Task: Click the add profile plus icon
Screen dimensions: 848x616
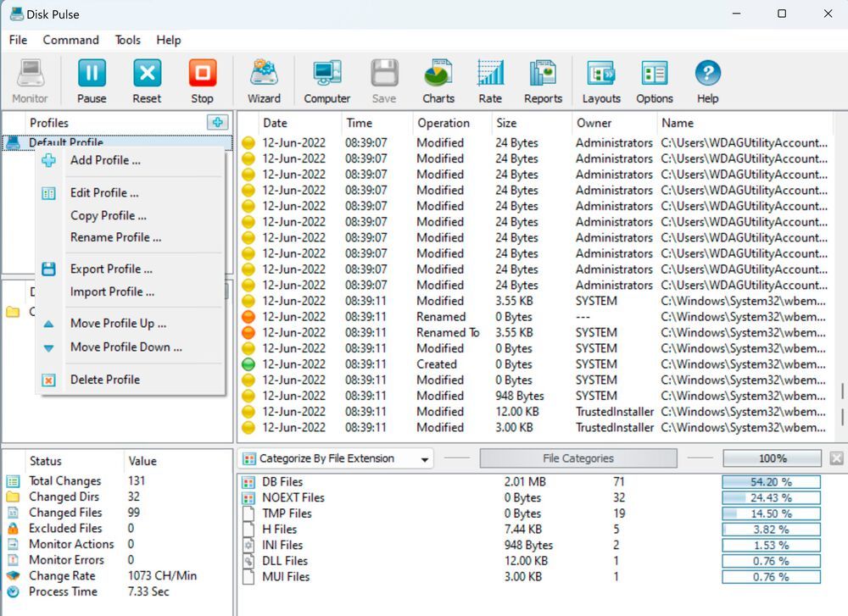Action: pyautogui.click(x=218, y=123)
